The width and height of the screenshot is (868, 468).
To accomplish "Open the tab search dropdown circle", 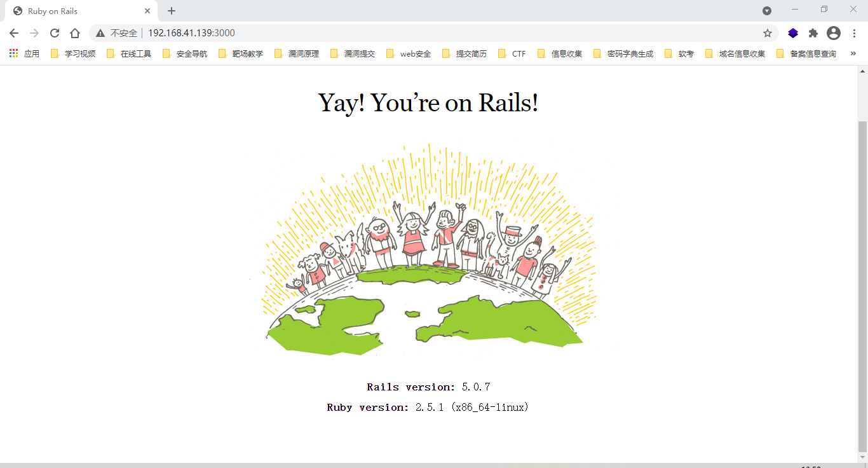I will (767, 11).
